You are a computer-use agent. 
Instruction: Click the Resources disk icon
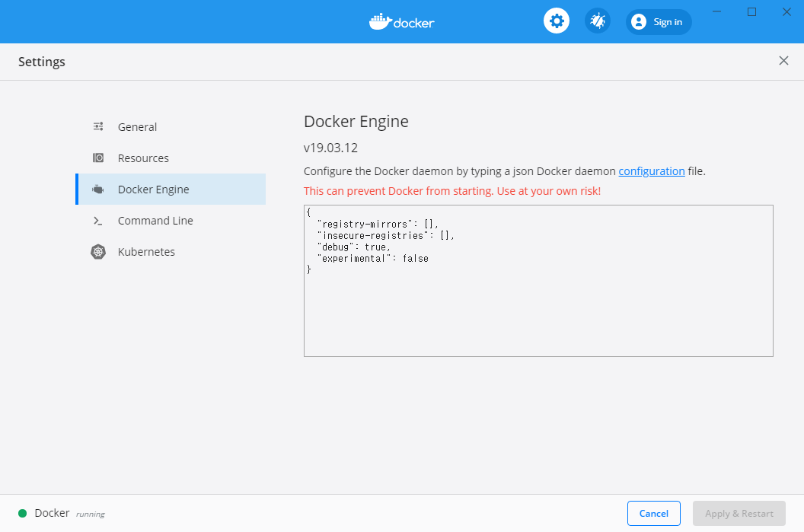[x=98, y=158]
